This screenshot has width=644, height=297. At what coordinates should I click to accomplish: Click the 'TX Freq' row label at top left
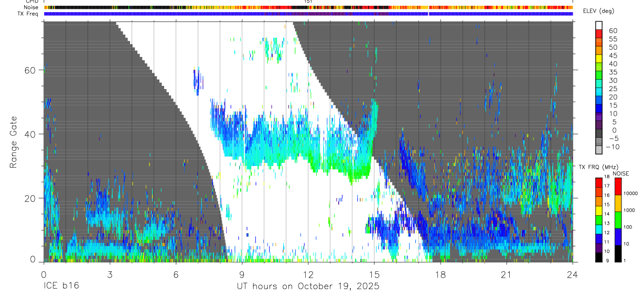[29, 14]
